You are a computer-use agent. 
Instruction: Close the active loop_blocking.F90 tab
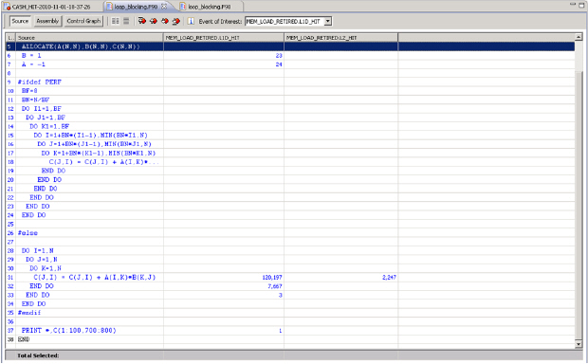[164, 7]
